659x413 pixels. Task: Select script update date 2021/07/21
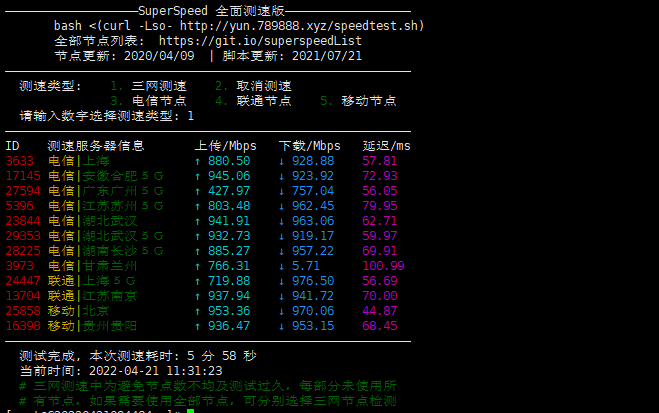coord(327,56)
